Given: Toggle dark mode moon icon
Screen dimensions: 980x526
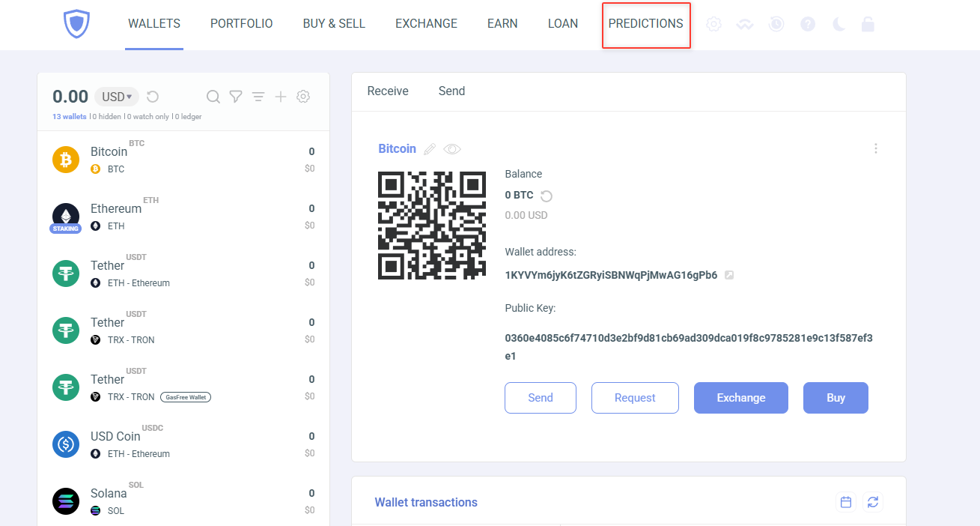Looking at the screenshot, I should point(839,24).
